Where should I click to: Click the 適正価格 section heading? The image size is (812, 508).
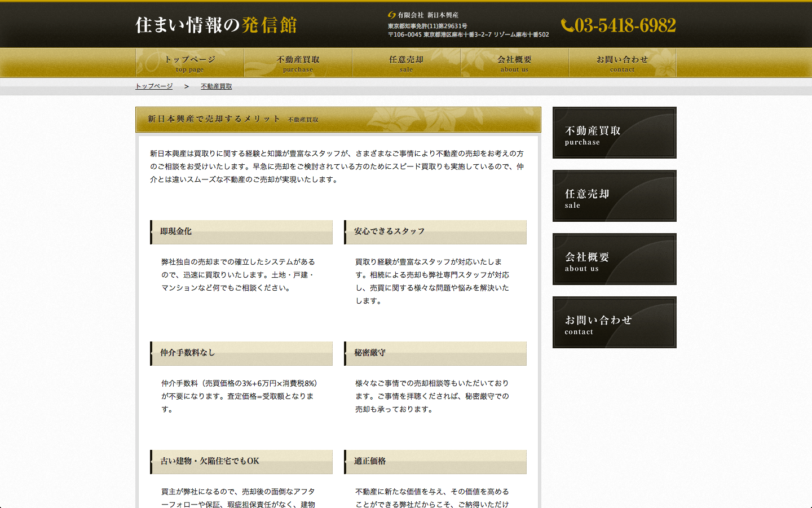point(435,462)
